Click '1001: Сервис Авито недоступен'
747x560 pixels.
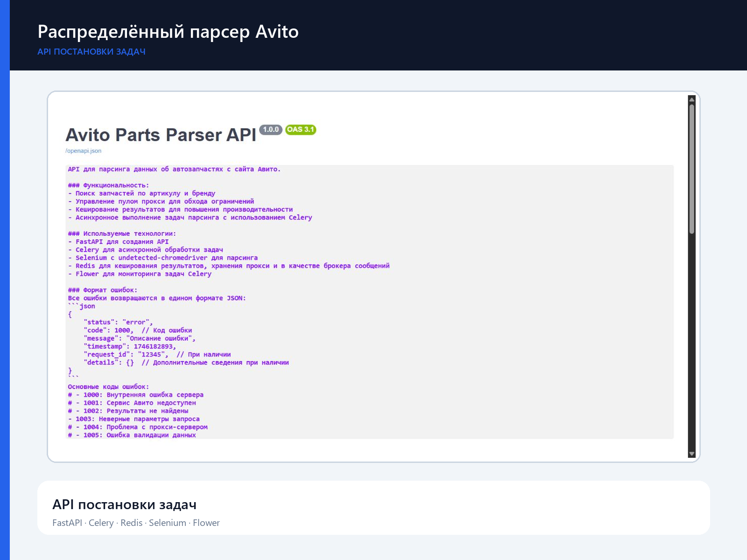pyautogui.click(x=140, y=403)
